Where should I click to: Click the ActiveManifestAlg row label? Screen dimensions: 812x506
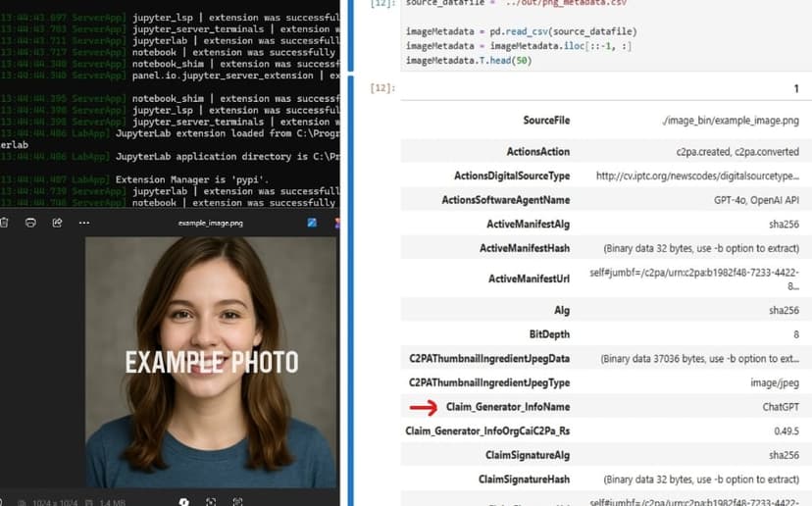point(529,225)
